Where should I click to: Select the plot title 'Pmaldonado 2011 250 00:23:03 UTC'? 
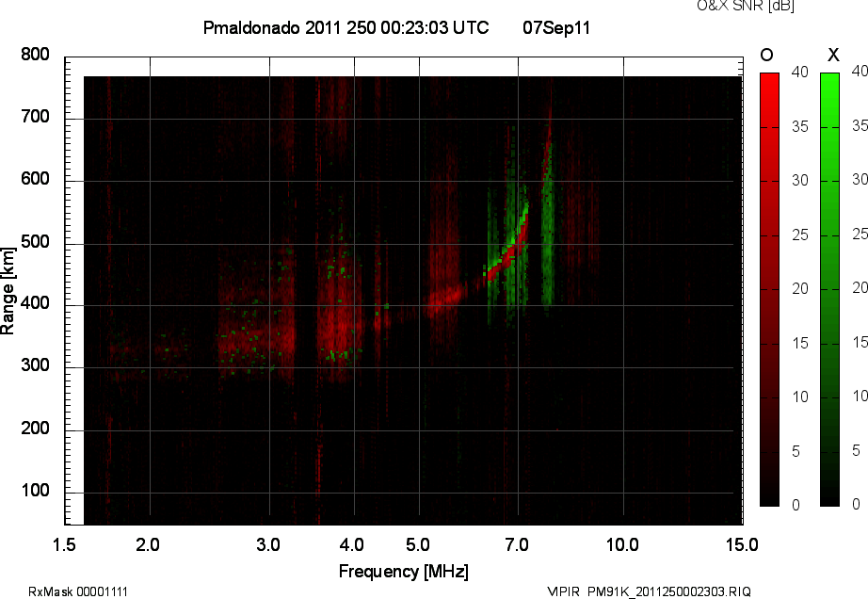coord(346,27)
